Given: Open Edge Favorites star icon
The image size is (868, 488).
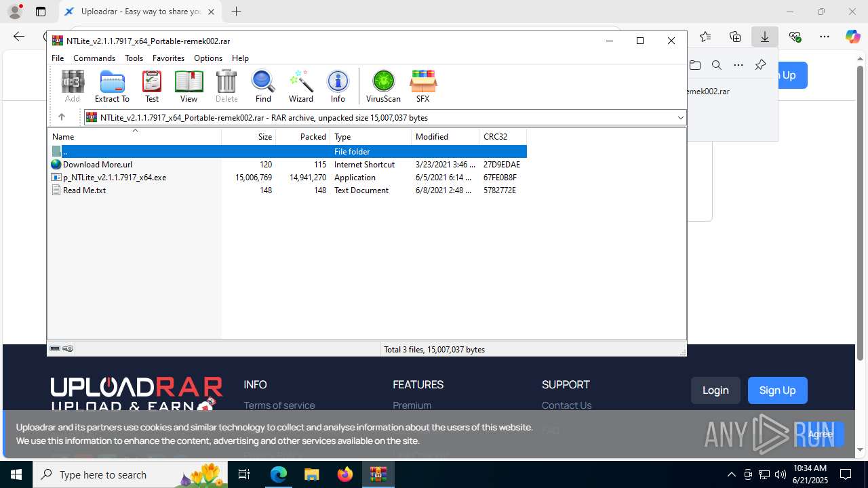Looking at the screenshot, I should 705,37.
